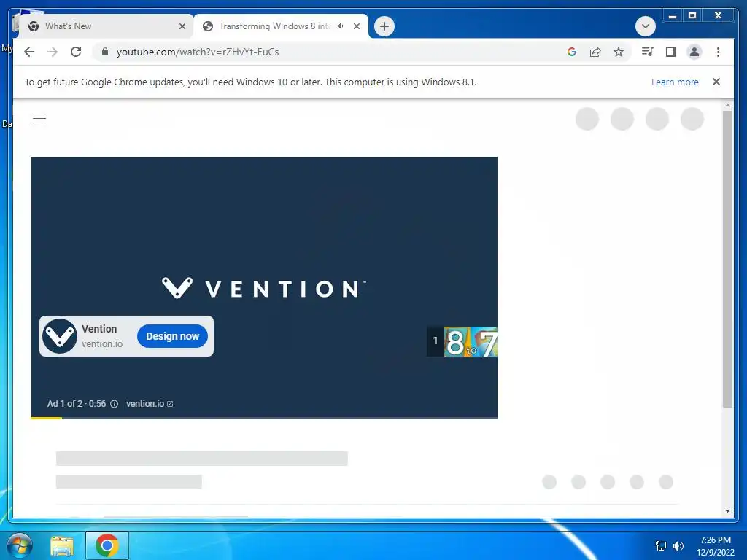The width and height of the screenshot is (747, 560).
Task: Open Learn more link in update bar
Action: (x=675, y=82)
